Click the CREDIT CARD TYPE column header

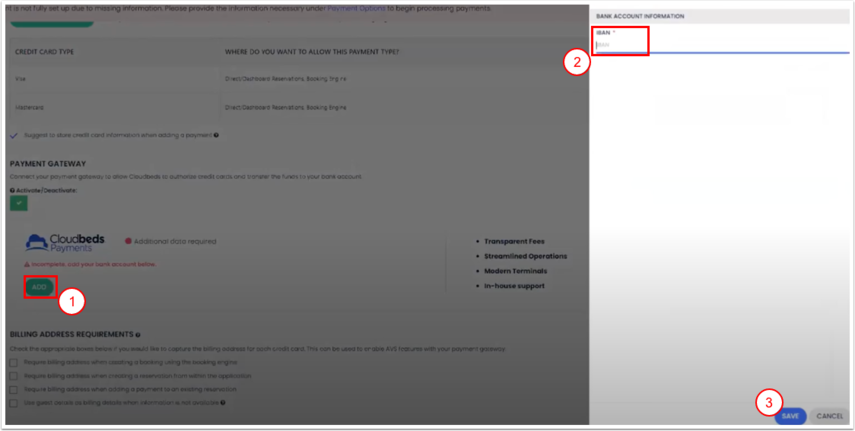[x=45, y=52]
